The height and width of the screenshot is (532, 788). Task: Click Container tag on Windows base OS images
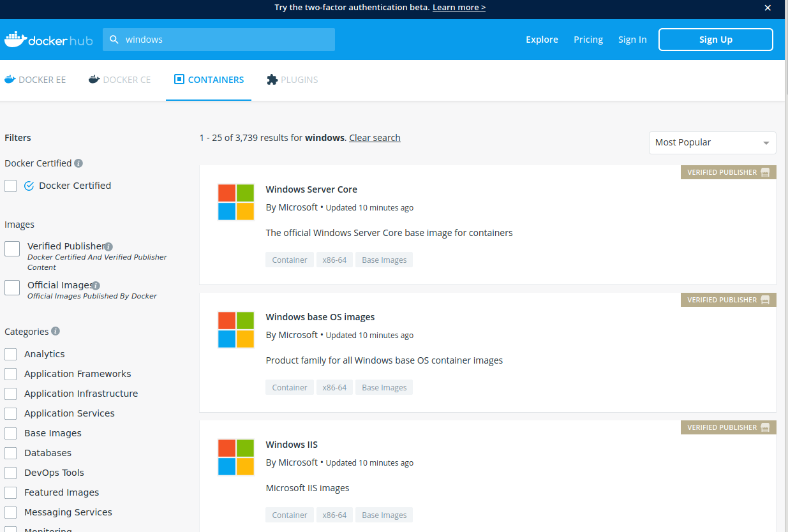coord(290,388)
